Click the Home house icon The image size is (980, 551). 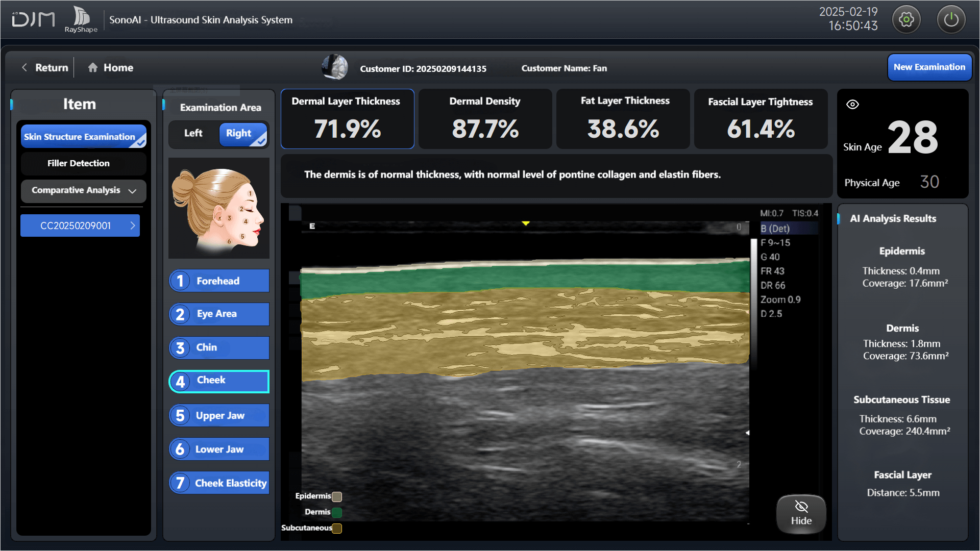92,67
